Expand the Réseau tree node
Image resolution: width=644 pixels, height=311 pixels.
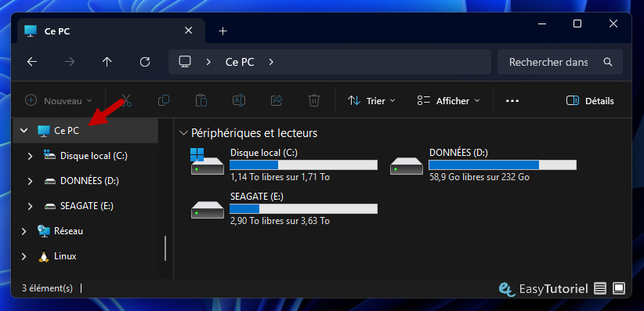point(24,231)
